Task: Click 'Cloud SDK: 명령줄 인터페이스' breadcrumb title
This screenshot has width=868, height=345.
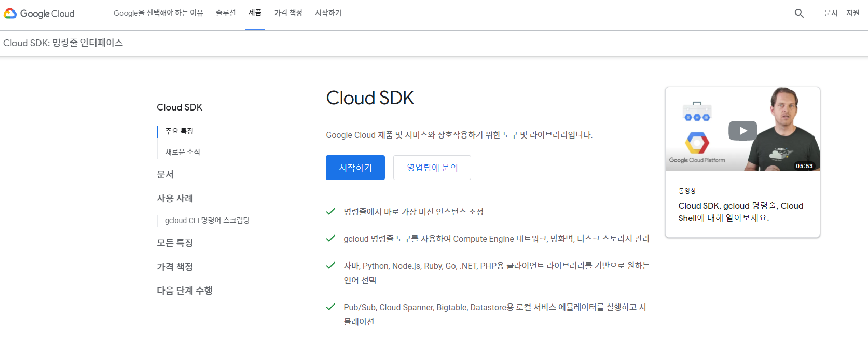Action: tap(63, 43)
